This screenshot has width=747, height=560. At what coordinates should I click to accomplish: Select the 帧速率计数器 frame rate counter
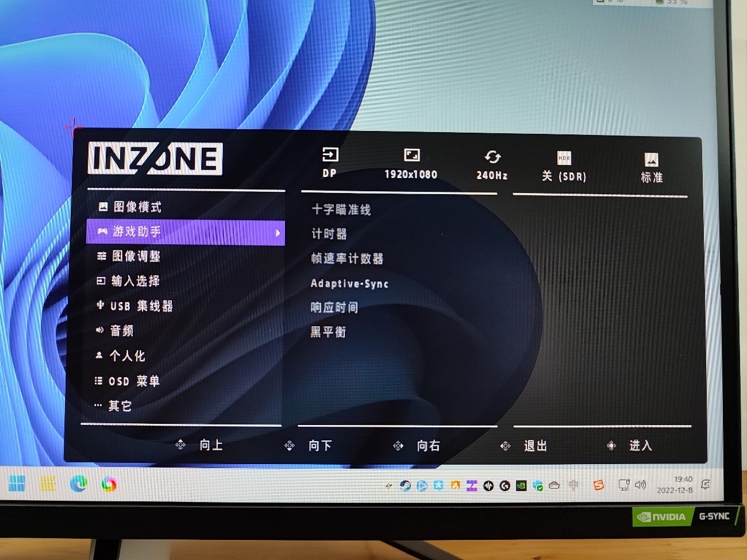tap(347, 258)
